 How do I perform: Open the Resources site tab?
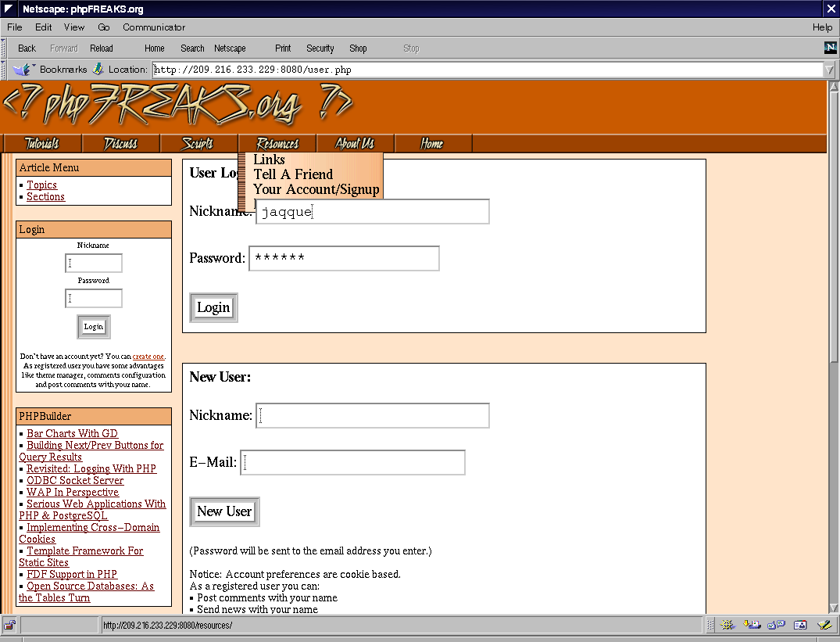click(x=277, y=144)
